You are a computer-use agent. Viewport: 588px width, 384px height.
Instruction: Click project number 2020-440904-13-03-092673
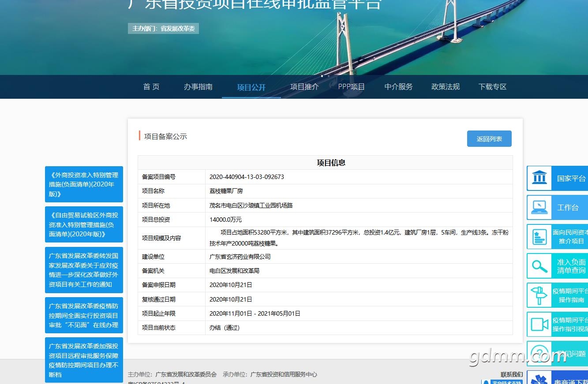[x=247, y=177]
